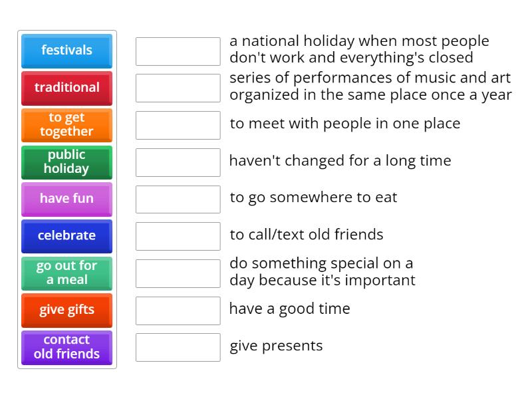The width and height of the screenshot is (532, 399).
Task: Select the 'give gifts' orange tile
Action: tap(66, 311)
